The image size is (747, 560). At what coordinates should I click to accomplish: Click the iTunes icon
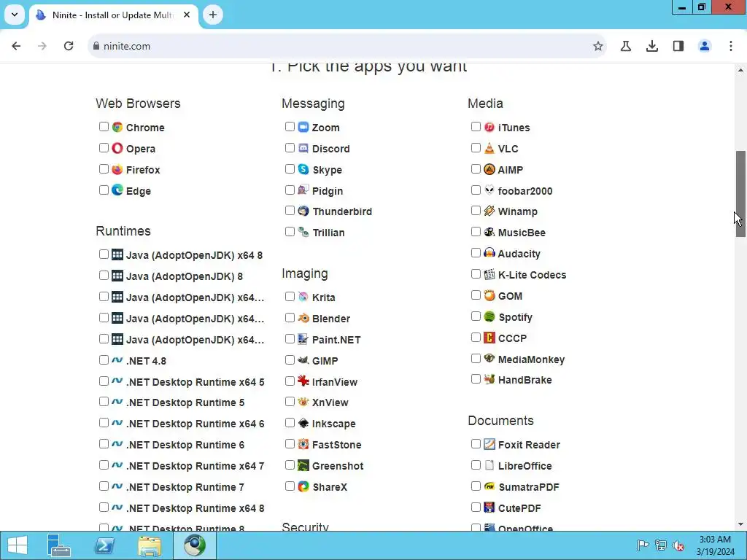tap(489, 127)
